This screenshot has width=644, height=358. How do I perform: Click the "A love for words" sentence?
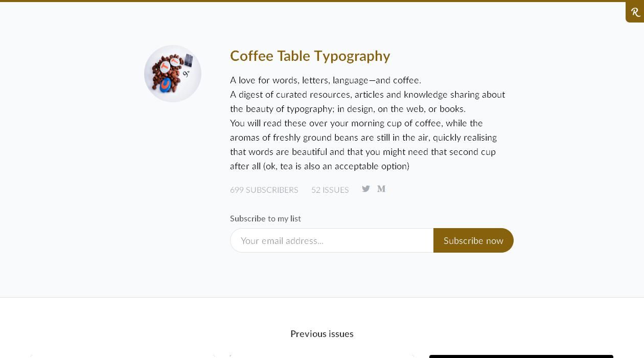pyautogui.click(x=325, y=80)
